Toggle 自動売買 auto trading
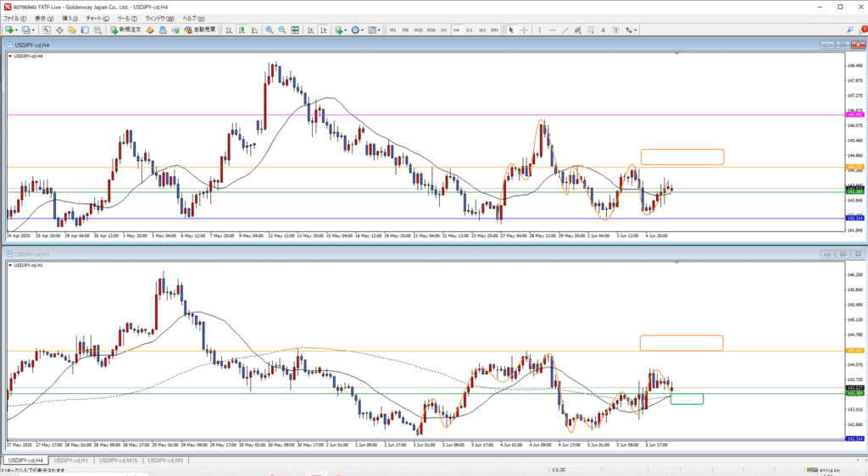Viewport: 868px width, 476px height. (x=202, y=30)
